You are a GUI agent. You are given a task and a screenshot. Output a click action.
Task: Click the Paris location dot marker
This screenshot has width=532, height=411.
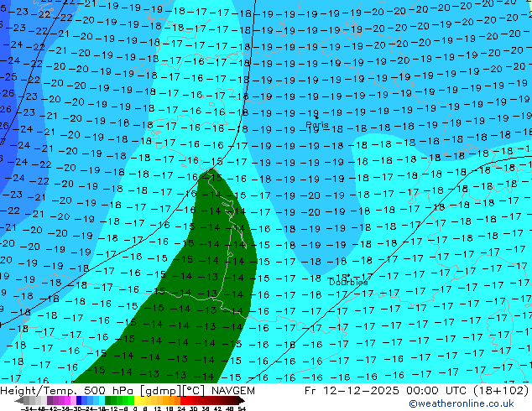pos(316,117)
